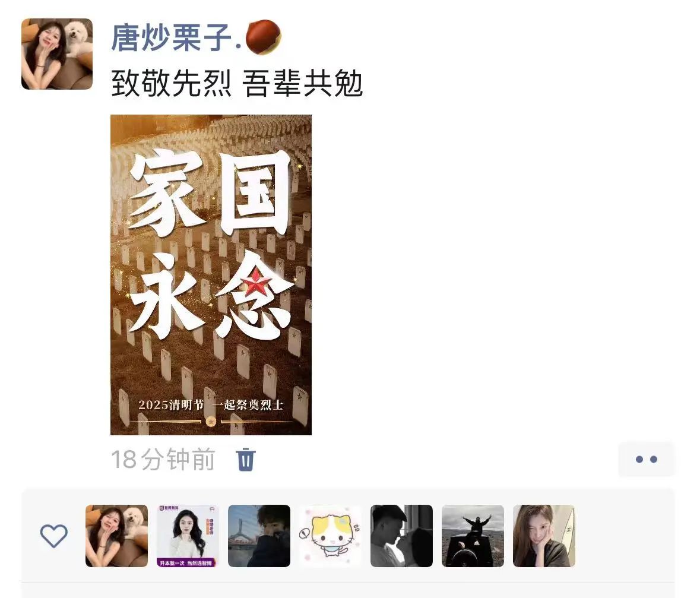The image size is (700, 598).
Task: Open the two-dot comment and like menu
Action: [646, 459]
